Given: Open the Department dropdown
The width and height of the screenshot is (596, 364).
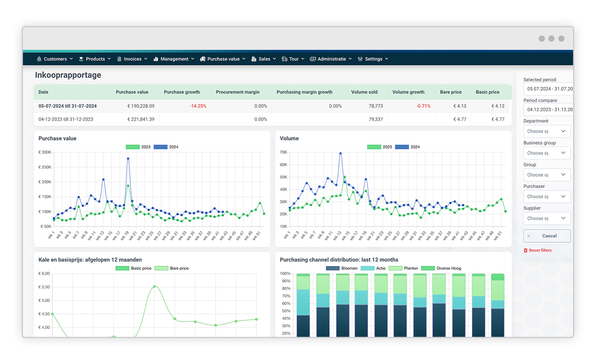Looking at the screenshot, I should tap(547, 131).
